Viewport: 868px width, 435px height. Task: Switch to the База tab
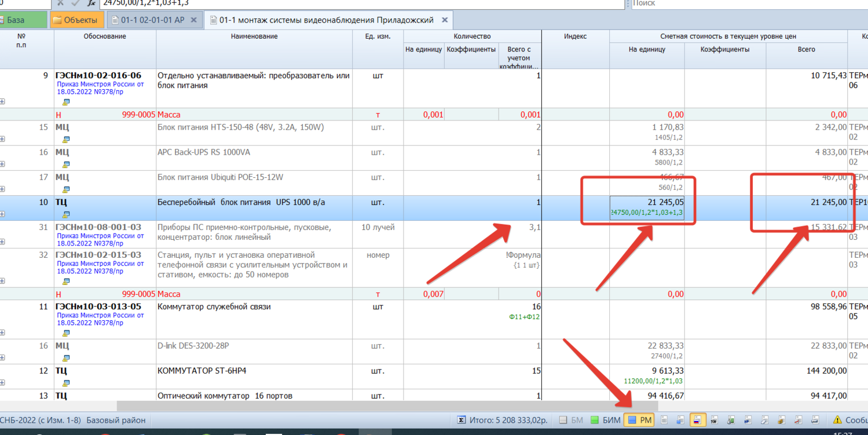(22, 20)
